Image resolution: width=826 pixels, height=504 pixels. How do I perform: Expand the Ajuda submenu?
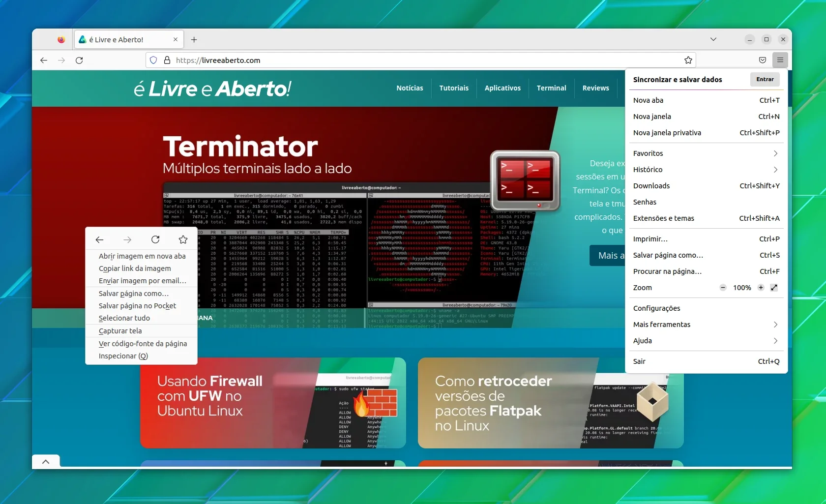click(707, 341)
